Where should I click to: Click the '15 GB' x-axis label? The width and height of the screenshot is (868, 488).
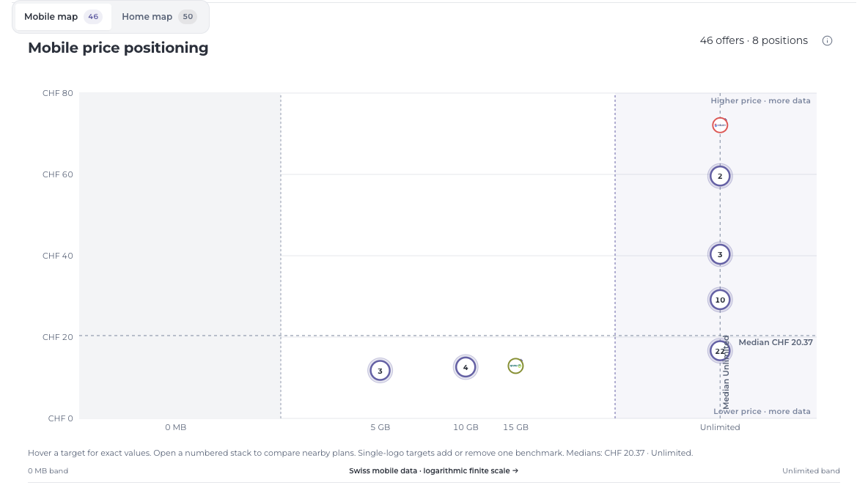coord(515,427)
